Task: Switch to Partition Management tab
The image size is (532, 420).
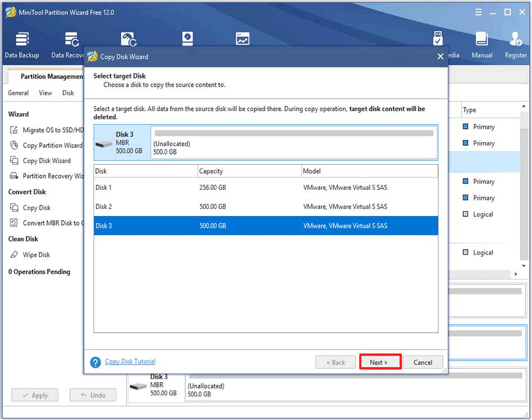Action: [x=46, y=76]
